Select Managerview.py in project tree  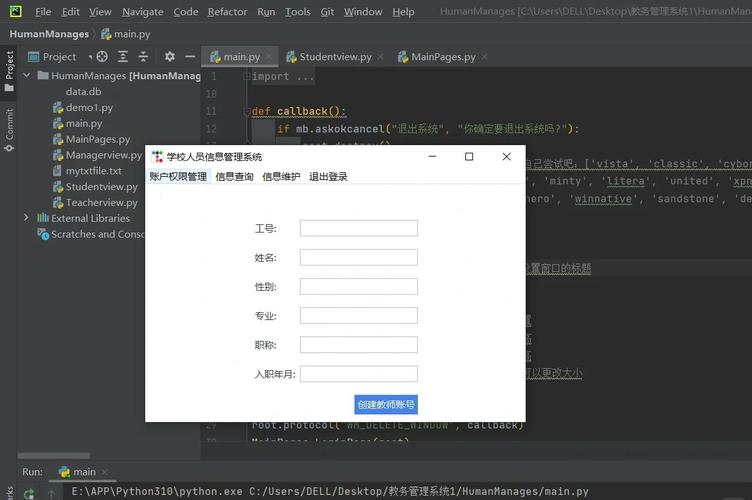point(98,155)
